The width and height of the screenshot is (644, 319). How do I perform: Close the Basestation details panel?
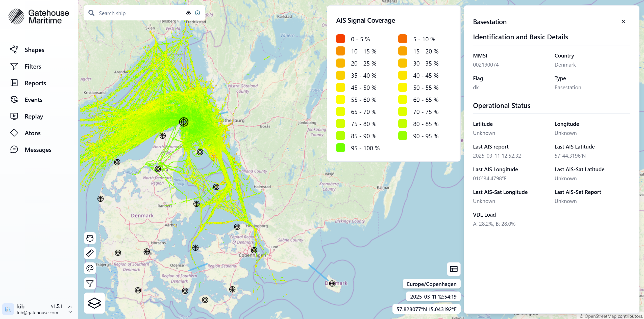(623, 21)
